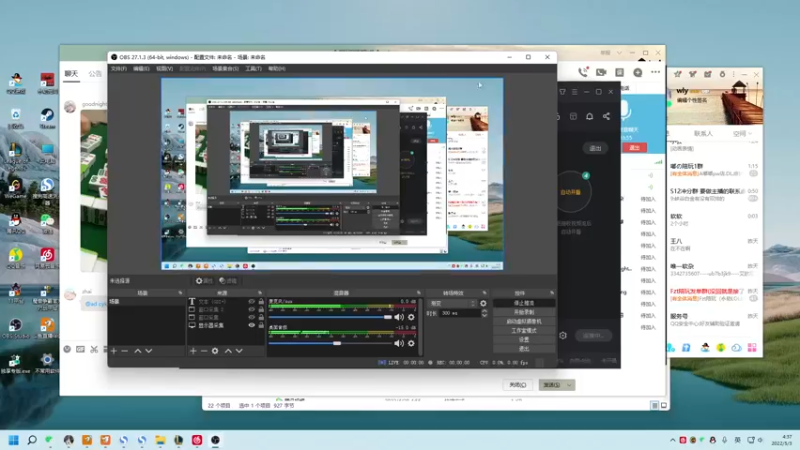
Task: Switch to Contacts tab in QQ main panel
Action: point(703,134)
